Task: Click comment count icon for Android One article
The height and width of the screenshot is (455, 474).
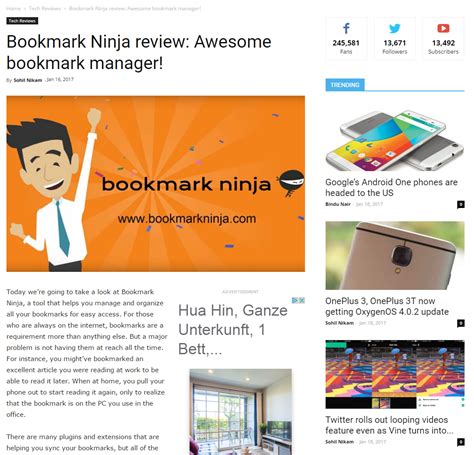Action: [x=460, y=204]
